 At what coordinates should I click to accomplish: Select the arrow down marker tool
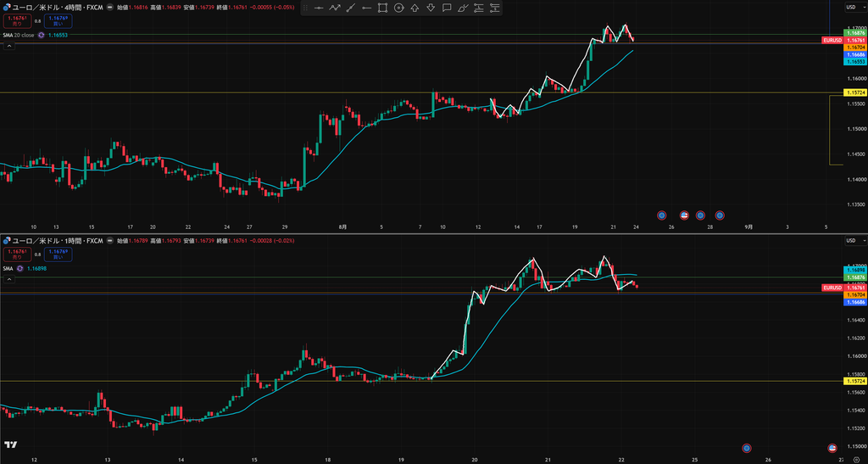(431, 8)
